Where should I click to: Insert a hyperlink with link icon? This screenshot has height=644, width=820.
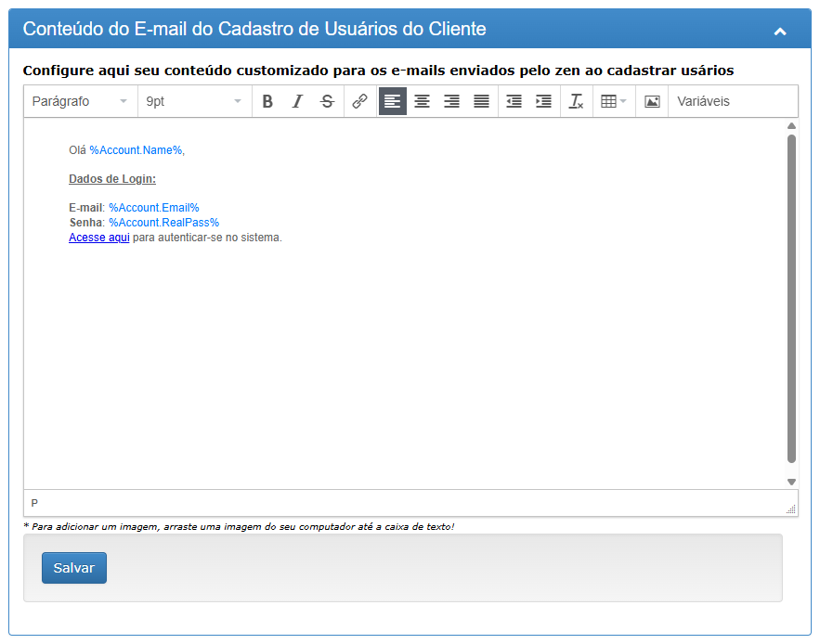point(359,101)
